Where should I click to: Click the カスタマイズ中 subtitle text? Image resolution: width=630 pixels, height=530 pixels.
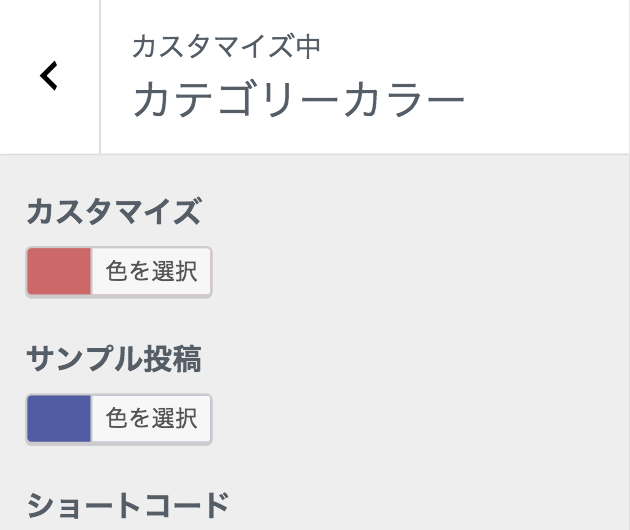[226, 46]
